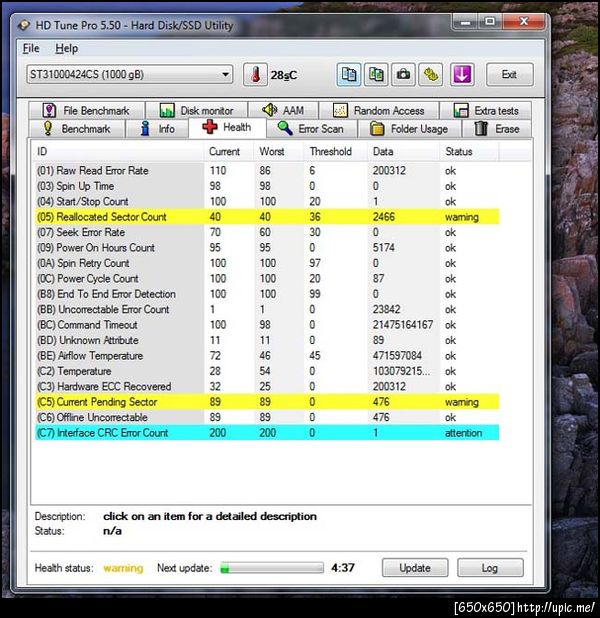Open the File menu
This screenshot has height=618, width=600.
(31, 48)
